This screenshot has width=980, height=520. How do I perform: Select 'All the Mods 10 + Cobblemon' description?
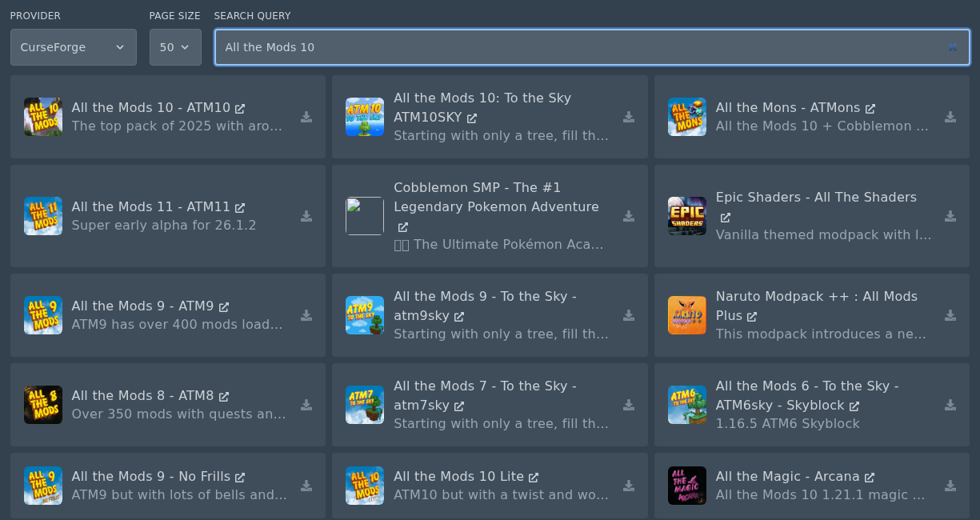point(822,126)
